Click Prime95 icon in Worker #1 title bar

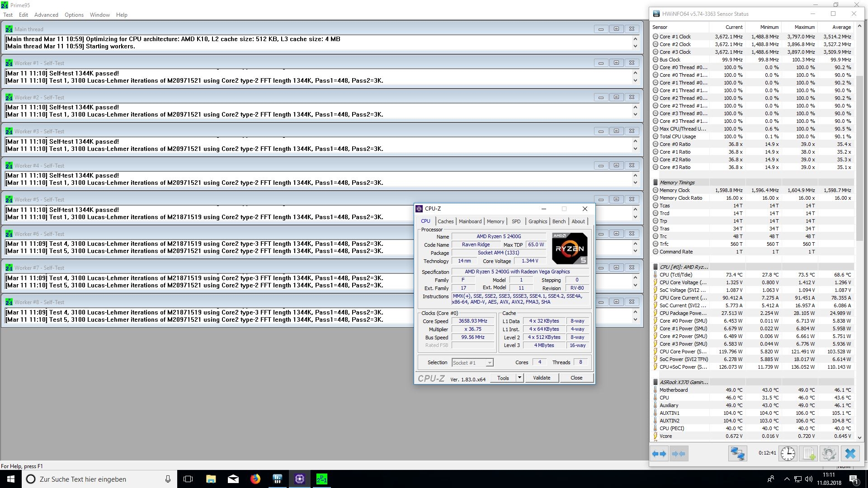point(9,63)
